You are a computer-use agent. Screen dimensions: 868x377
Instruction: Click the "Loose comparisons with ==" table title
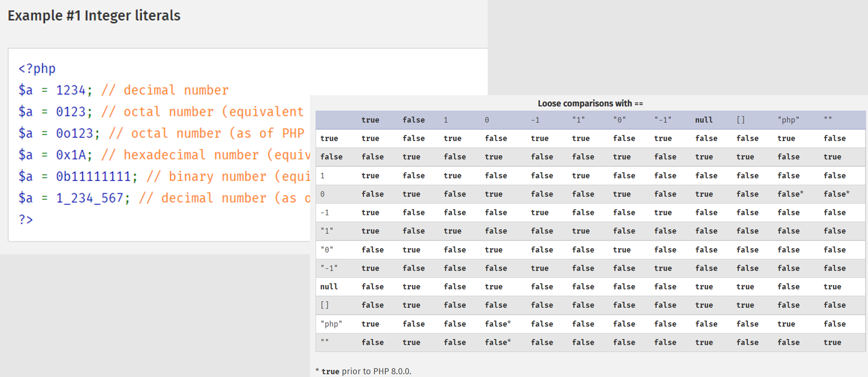tap(590, 103)
